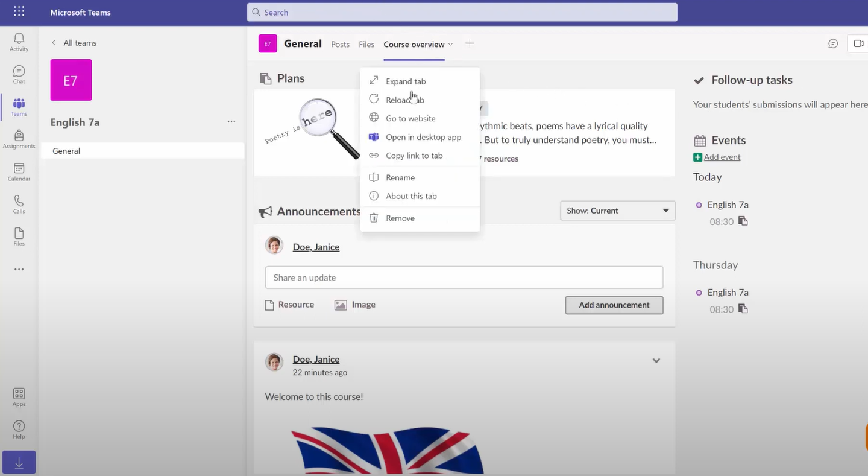Open the Calendar from the sidebar

click(x=19, y=171)
